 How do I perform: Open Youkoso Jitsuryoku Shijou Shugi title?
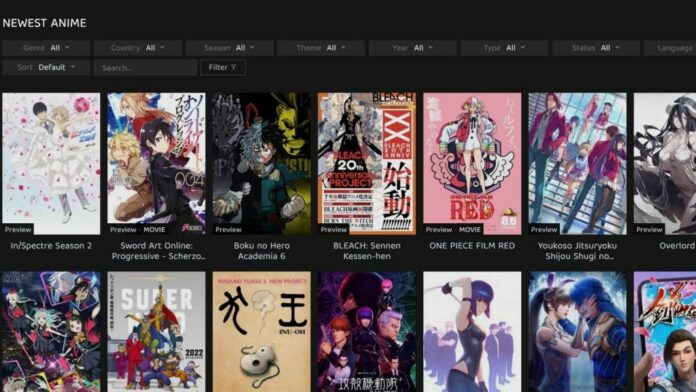point(577,251)
